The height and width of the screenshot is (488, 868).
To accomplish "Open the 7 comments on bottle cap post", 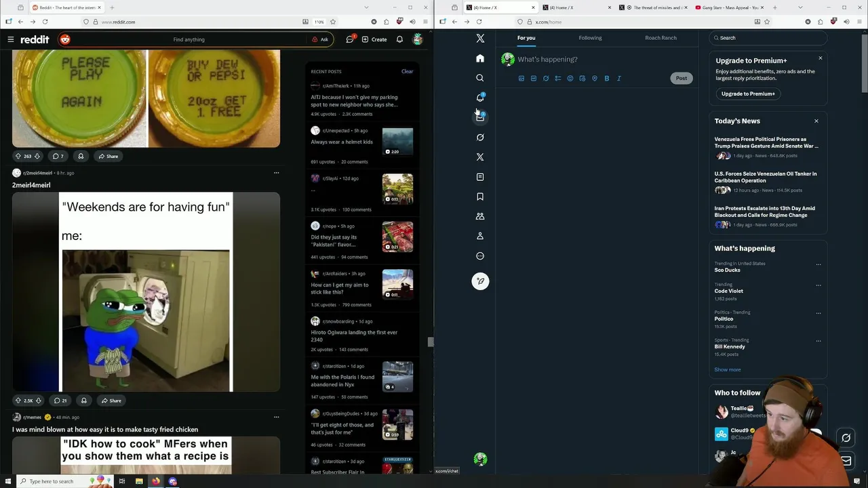I will click(x=58, y=156).
